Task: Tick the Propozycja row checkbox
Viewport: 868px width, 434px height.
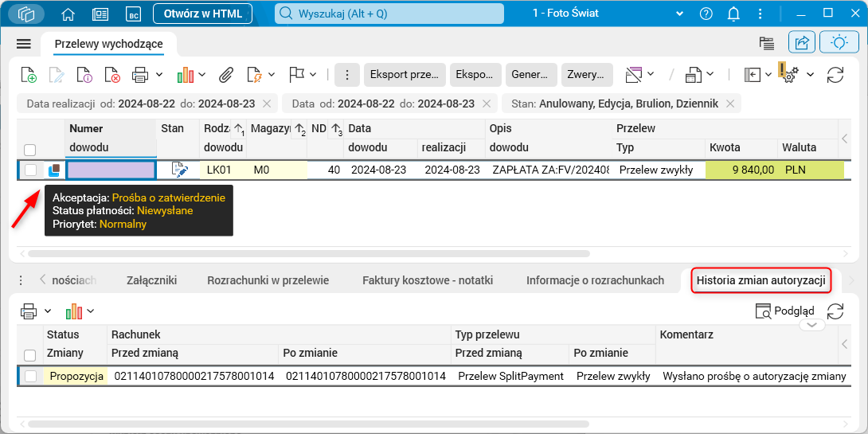Action: click(x=30, y=377)
